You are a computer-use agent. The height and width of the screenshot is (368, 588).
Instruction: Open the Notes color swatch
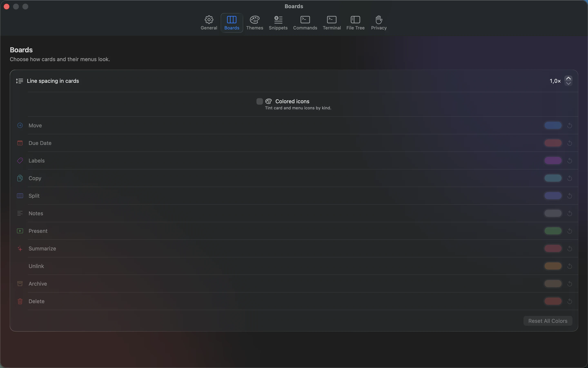(553, 213)
